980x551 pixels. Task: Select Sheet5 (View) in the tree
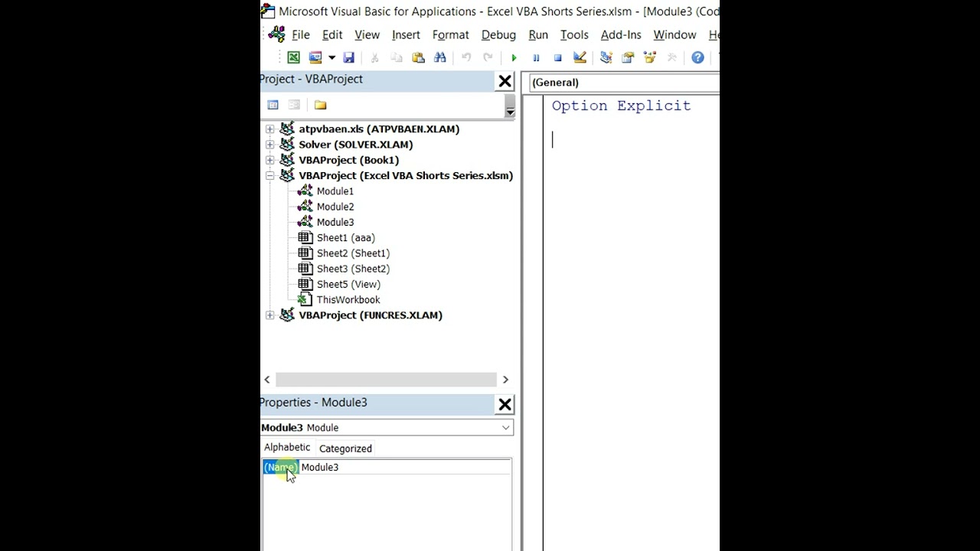pos(348,284)
